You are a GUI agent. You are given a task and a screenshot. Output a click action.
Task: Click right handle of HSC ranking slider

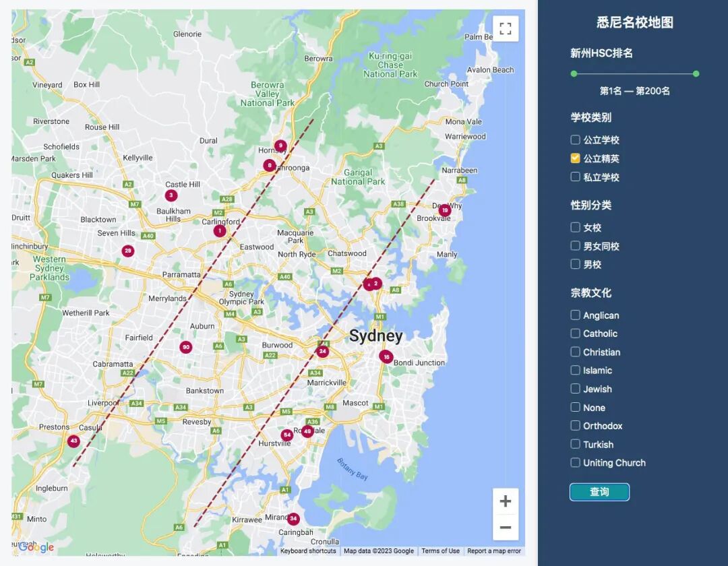tap(696, 73)
